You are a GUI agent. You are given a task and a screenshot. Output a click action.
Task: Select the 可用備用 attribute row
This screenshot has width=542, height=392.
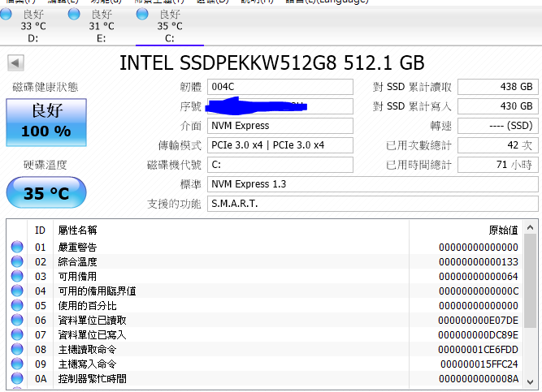pos(264,276)
